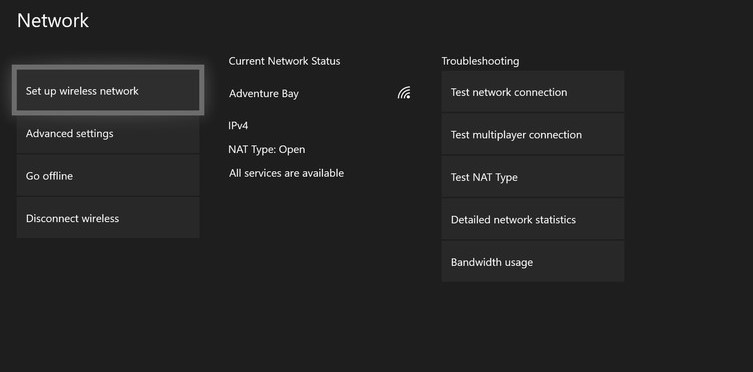The height and width of the screenshot is (372, 753).
Task: Click NAT Type: Open text
Action: tap(267, 149)
